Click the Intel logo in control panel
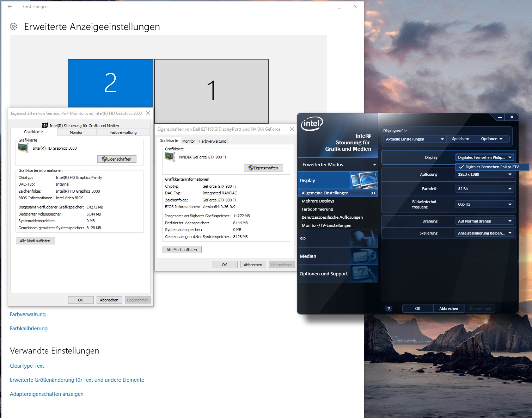Screen dimensions: 532x418 coord(312,124)
